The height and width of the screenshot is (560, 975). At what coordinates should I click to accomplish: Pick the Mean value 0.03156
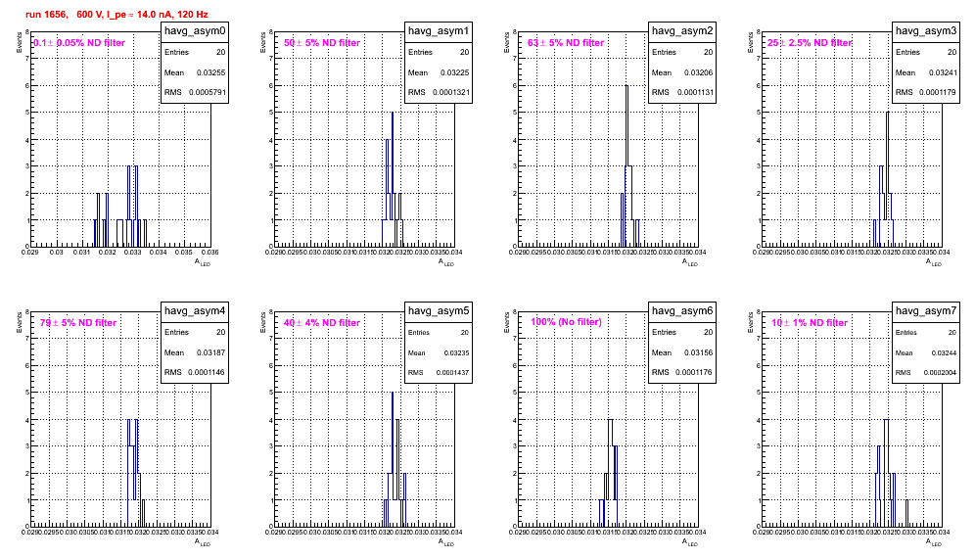pyautogui.click(x=698, y=352)
